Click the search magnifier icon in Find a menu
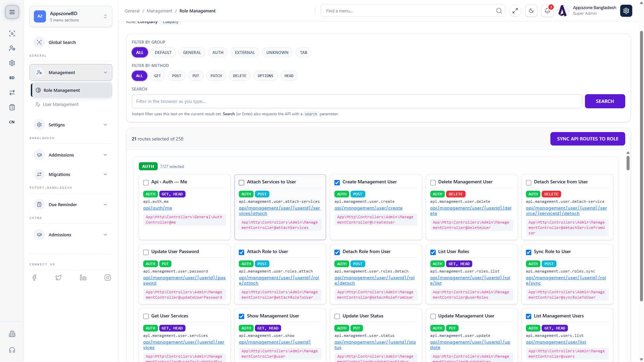644x362 pixels. pos(499,11)
